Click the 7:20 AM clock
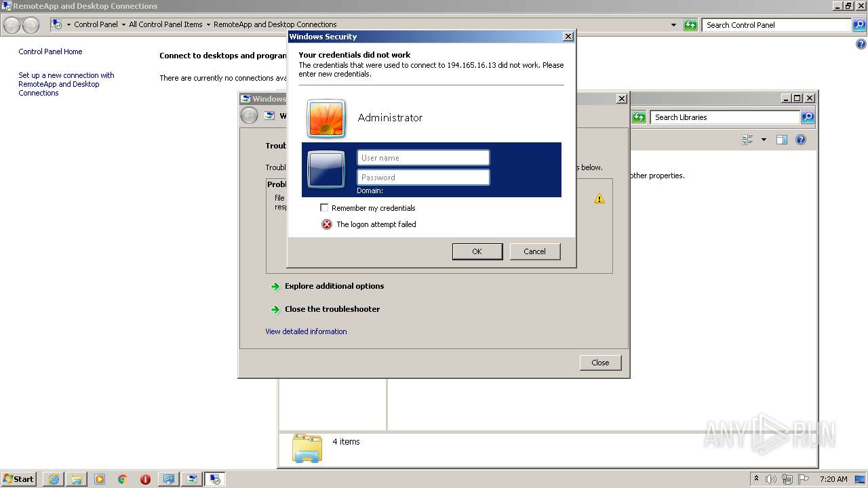 point(833,479)
